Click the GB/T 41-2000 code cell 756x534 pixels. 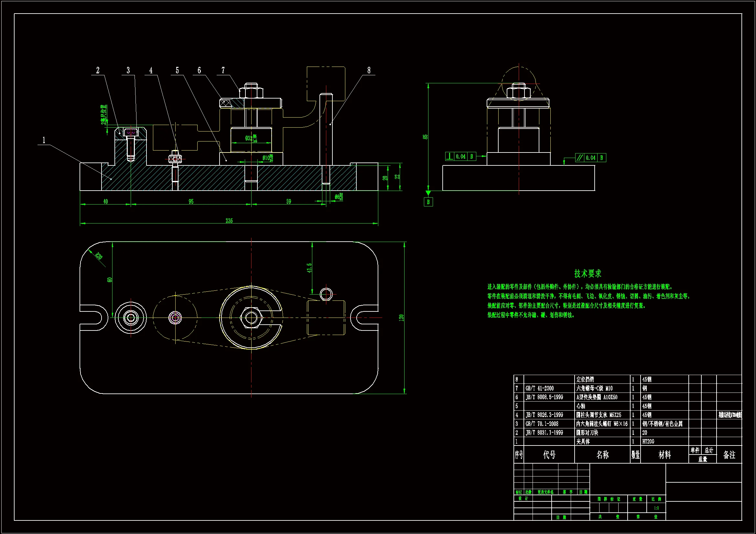[x=539, y=388]
